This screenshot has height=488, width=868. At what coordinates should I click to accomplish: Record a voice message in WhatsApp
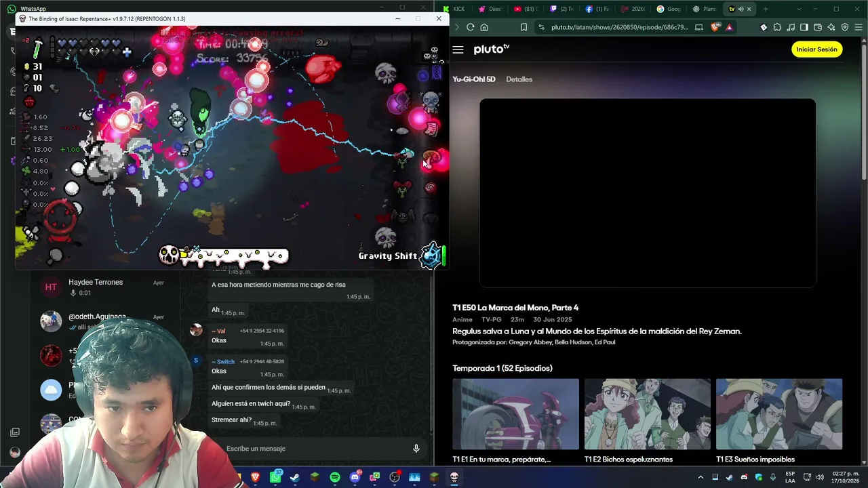coord(416,449)
